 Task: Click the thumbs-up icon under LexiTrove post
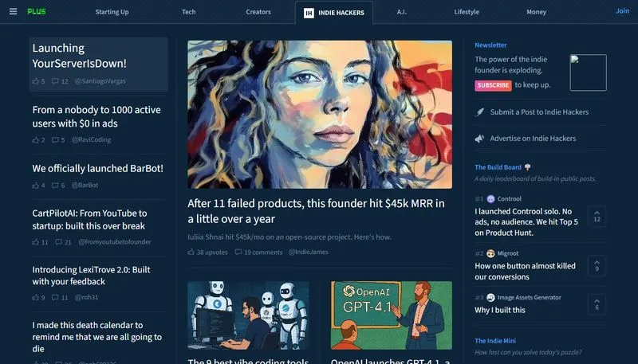[x=35, y=297]
